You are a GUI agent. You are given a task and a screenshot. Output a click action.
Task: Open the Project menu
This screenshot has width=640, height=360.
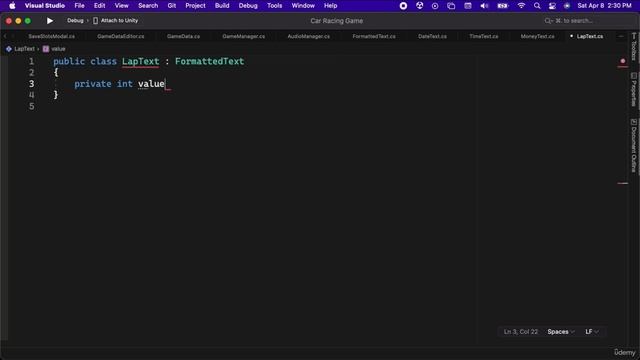(x=195, y=6)
